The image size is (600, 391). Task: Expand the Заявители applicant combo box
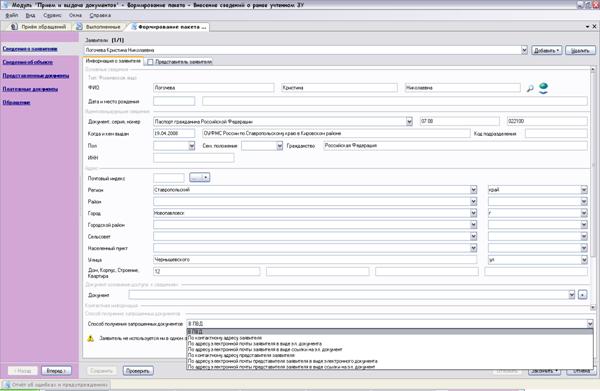pos(524,50)
